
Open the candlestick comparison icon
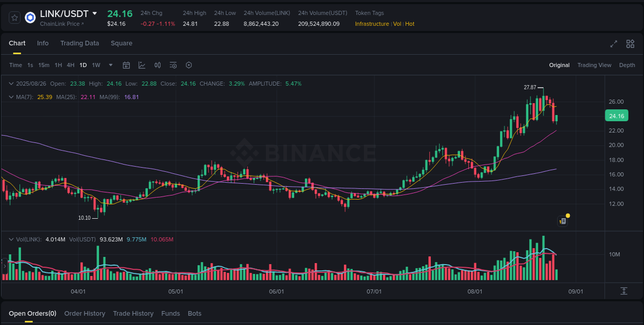(x=158, y=65)
